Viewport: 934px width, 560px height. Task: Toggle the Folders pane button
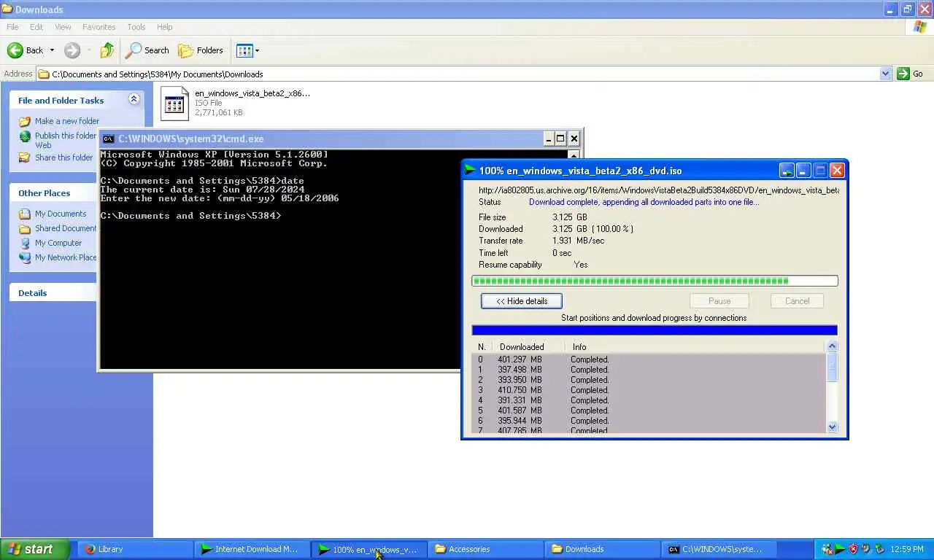(201, 50)
